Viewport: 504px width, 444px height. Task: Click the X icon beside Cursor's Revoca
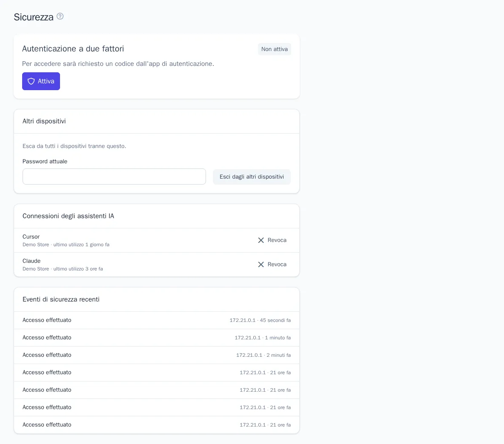pos(261,240)
